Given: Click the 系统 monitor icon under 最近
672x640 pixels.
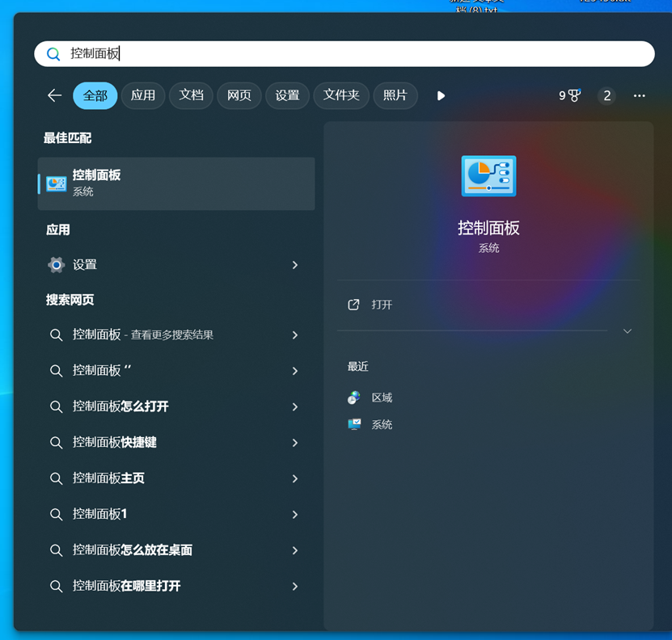Looking at the screenshot, I should click(x=354, y=424).
